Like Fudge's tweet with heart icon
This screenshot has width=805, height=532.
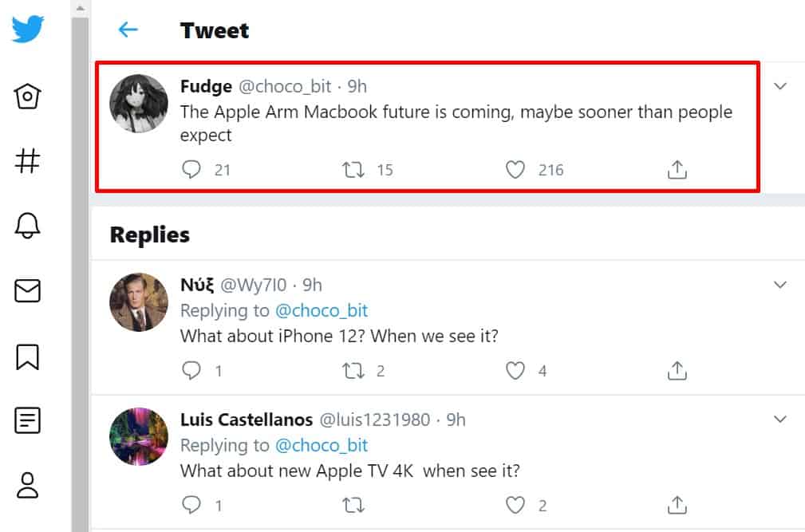click(x=516, y=169)
